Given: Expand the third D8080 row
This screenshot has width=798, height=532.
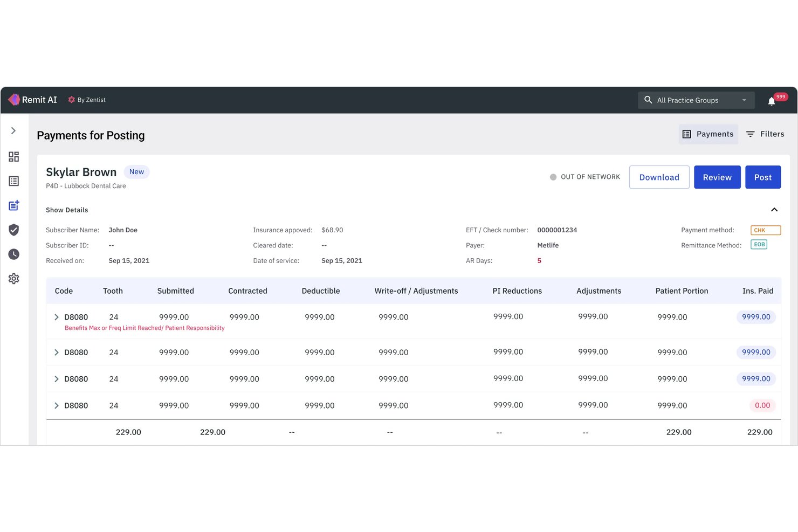Looking at the screenshot, I should coord(57,379).
